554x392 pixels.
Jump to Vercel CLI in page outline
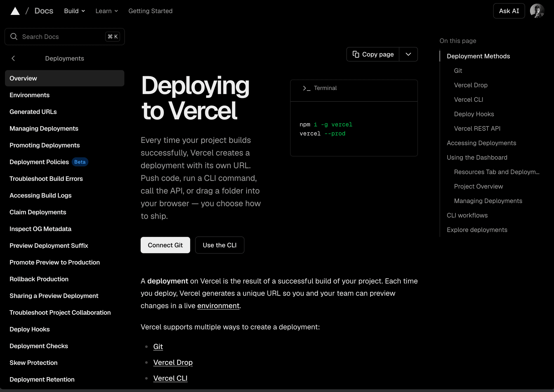pos(469,100)
